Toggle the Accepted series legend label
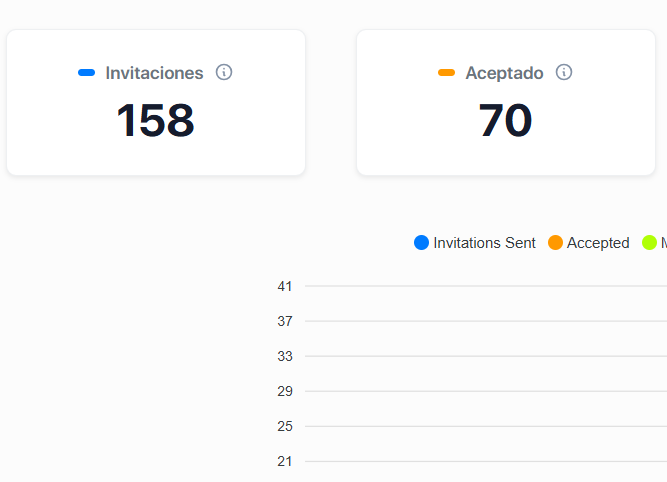 pos(598,243)
